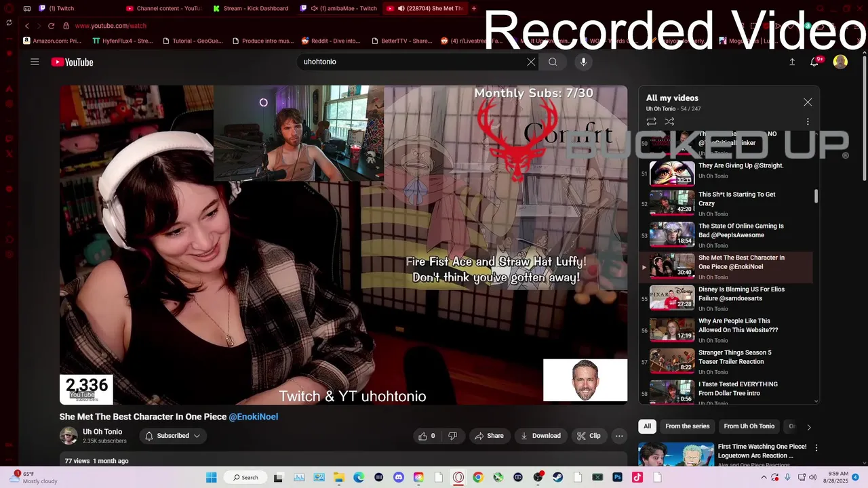Switch to Stream - Kick Dashboard tab
868x488 pixels.
(x=251, y=8)
